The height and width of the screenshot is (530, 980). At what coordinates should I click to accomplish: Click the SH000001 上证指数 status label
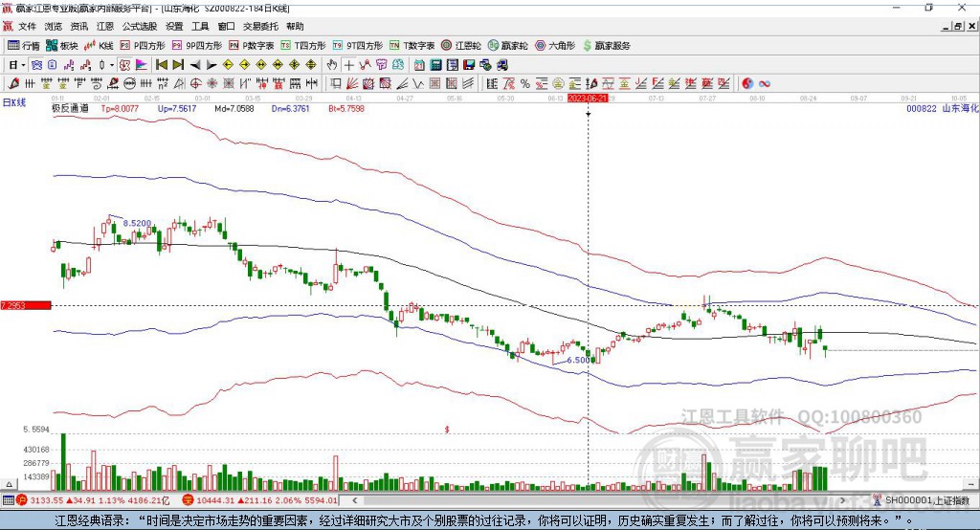[927, 500]
